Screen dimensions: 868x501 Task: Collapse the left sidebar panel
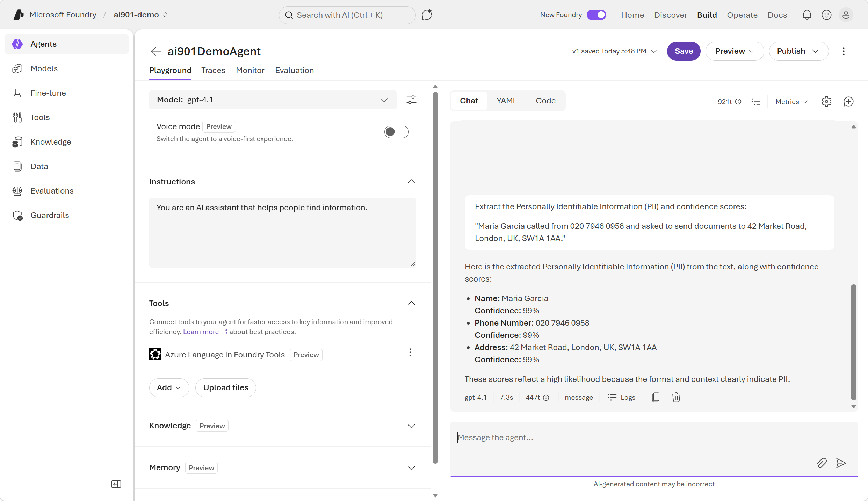pyautogui.click(x=116, y=484)
